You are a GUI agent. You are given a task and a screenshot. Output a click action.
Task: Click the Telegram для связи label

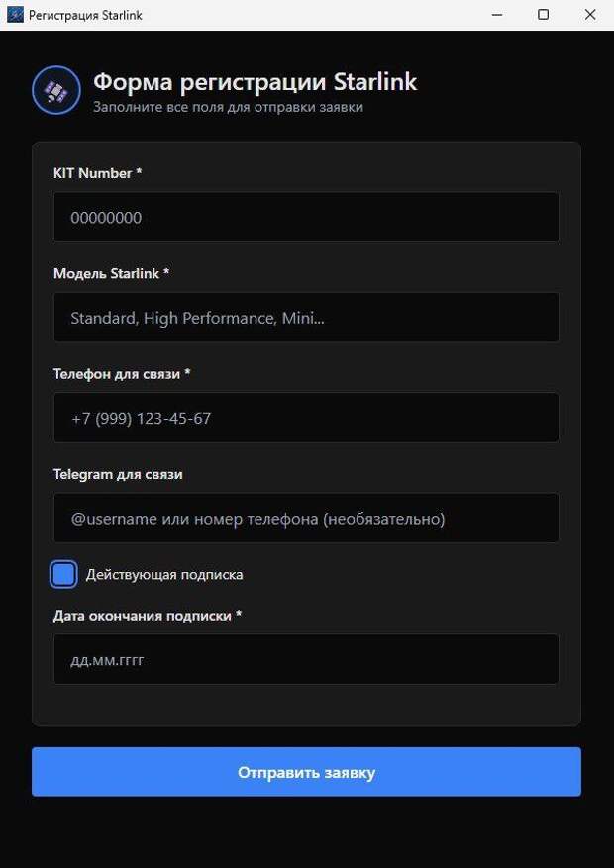pos(118,474)
